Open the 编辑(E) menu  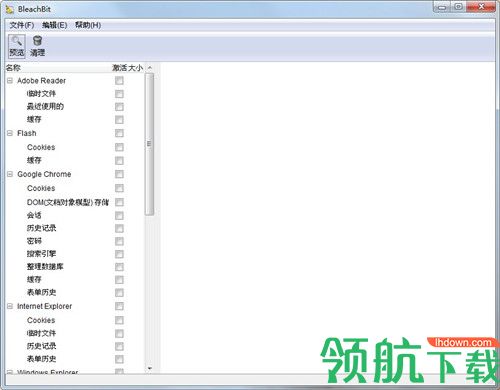[x=55, y=25]
